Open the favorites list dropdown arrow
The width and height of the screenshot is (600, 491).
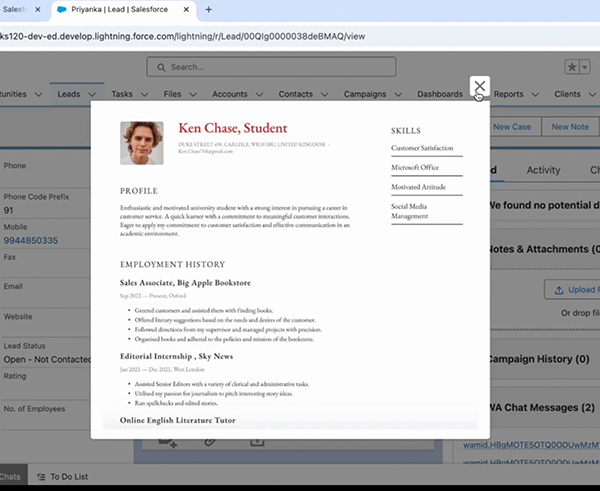pyautogui.click(x=584, y=67)
